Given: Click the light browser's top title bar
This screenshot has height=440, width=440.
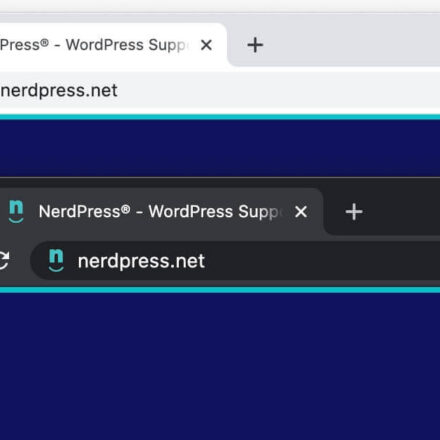Looking at the screenshot, I should click(x=220, y=7).
